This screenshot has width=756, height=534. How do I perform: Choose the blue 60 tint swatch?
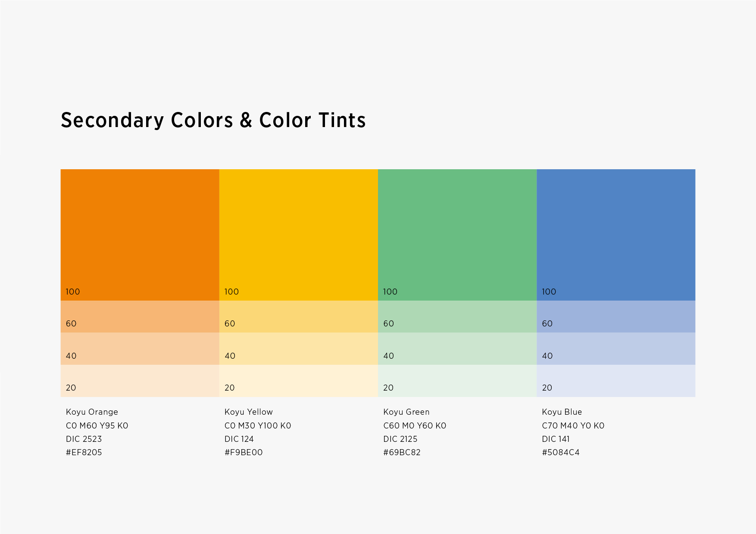[615, 317]
